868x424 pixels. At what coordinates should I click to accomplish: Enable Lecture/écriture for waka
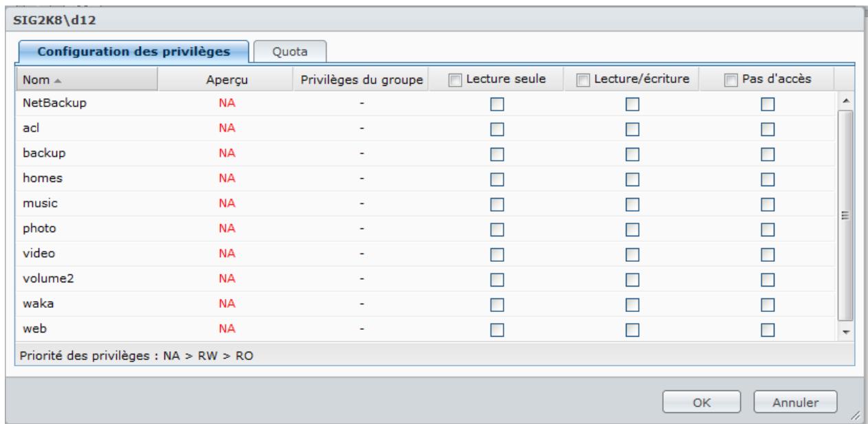coord(631,305)
